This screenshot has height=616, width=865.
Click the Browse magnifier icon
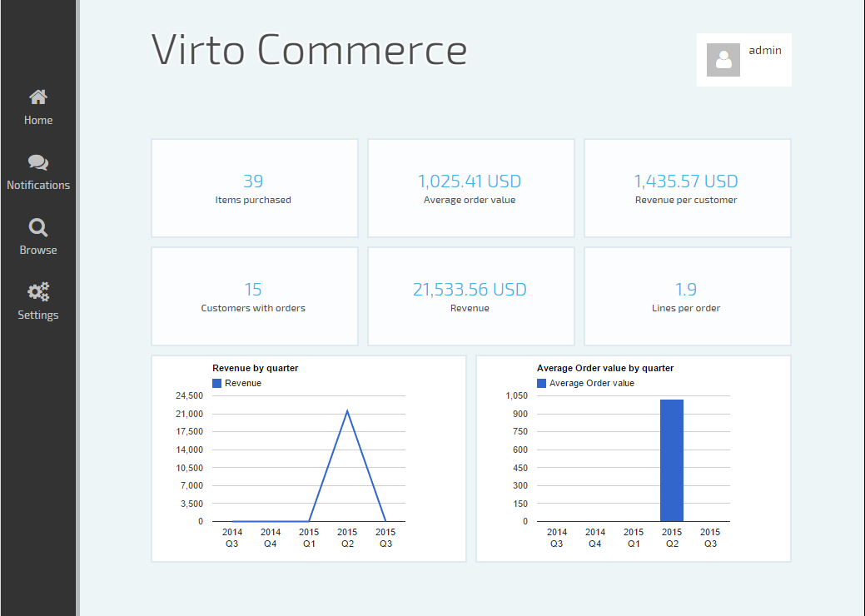coord(37,226)
